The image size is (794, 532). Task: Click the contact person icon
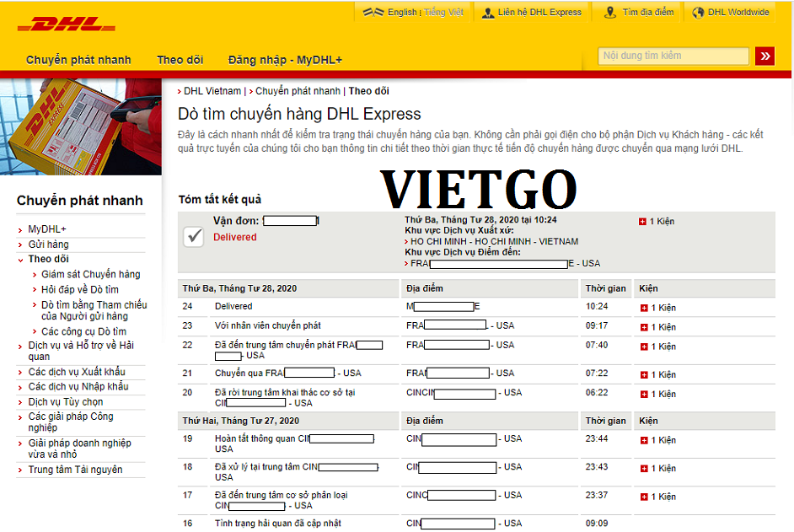click(x=488, y=13)
